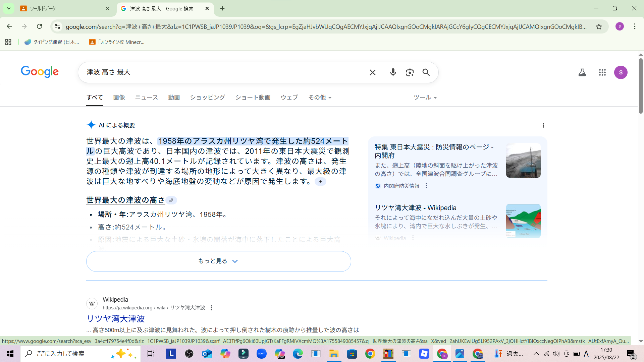Open the オンライン校 Minecr... bookmark

pos(117,42)
